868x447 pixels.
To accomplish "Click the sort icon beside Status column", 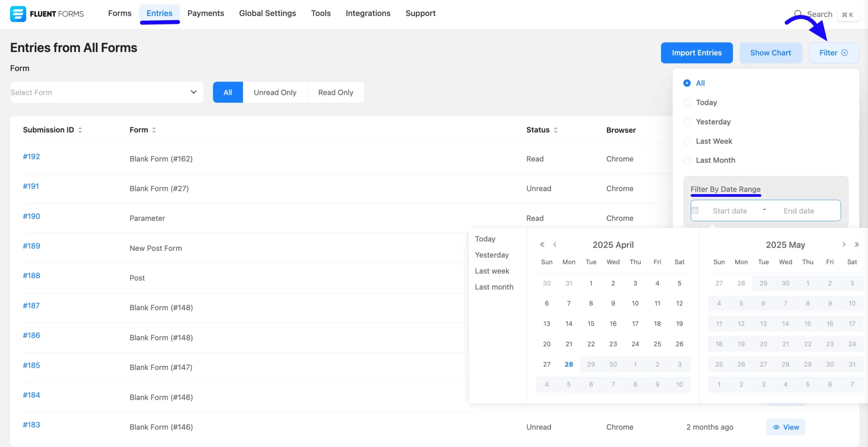I will point(556,130).
